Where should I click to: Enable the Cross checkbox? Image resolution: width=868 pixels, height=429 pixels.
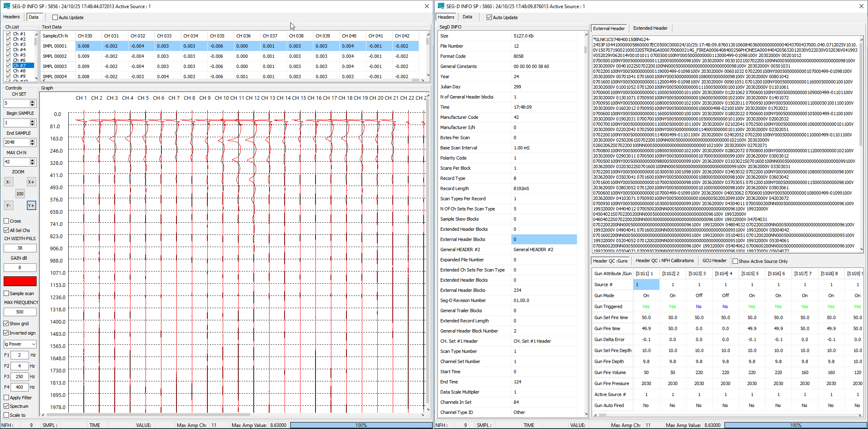coord(7,221)
